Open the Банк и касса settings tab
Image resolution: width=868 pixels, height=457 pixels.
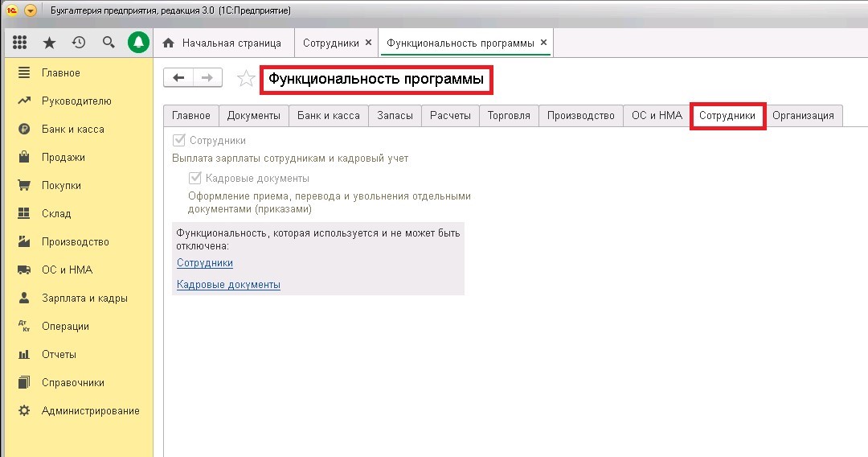click(x=328, y=116)
